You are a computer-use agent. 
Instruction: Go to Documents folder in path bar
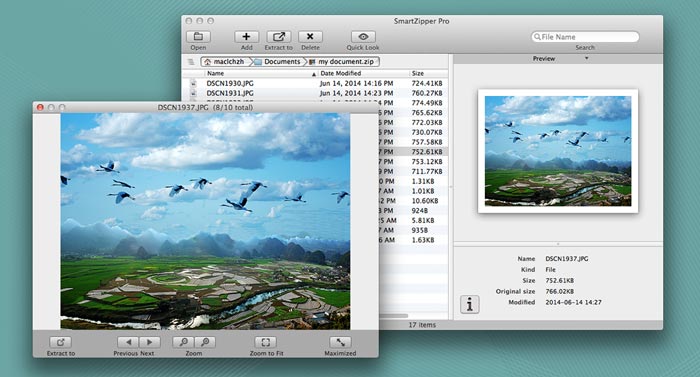[278, 62]
